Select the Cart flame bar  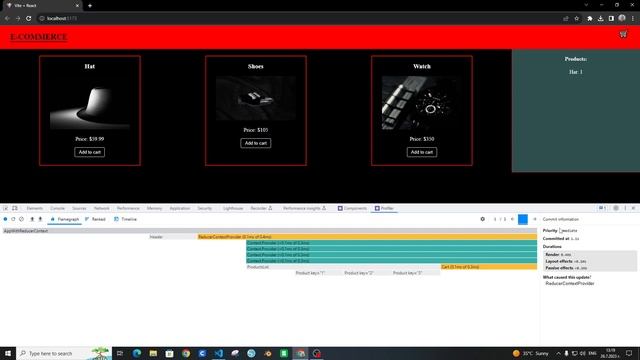(x=489, y=267)
